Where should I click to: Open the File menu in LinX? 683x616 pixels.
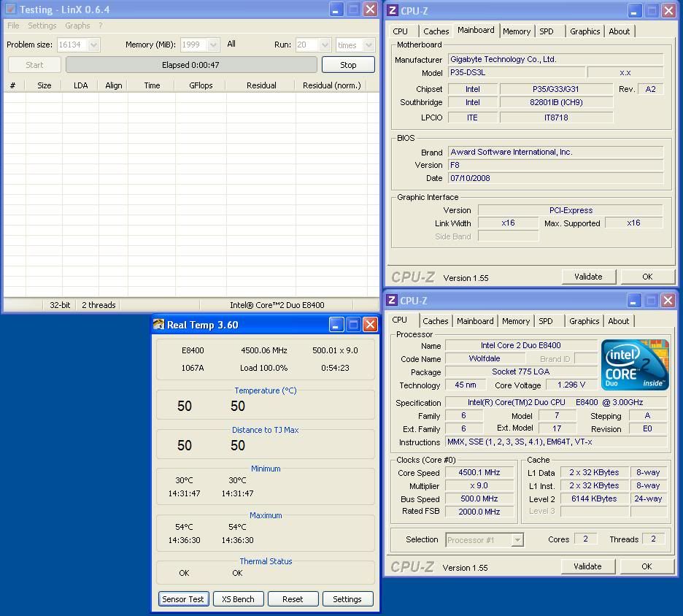pos(13,26)
